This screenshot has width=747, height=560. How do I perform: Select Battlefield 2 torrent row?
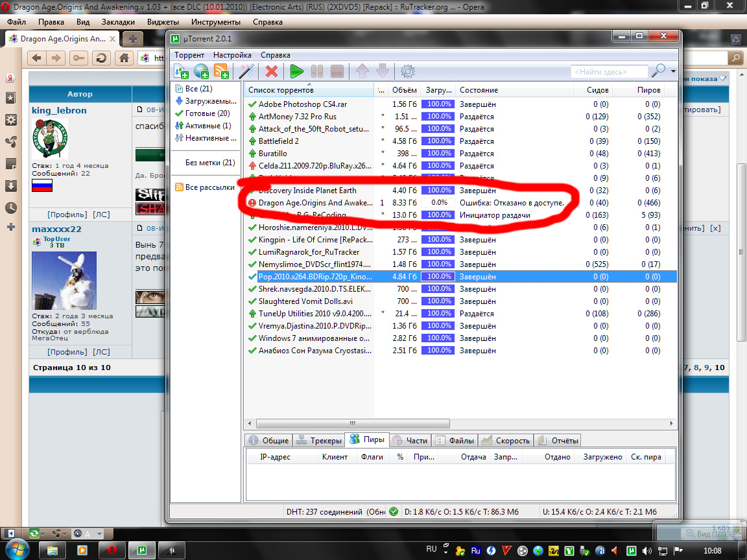460,141
